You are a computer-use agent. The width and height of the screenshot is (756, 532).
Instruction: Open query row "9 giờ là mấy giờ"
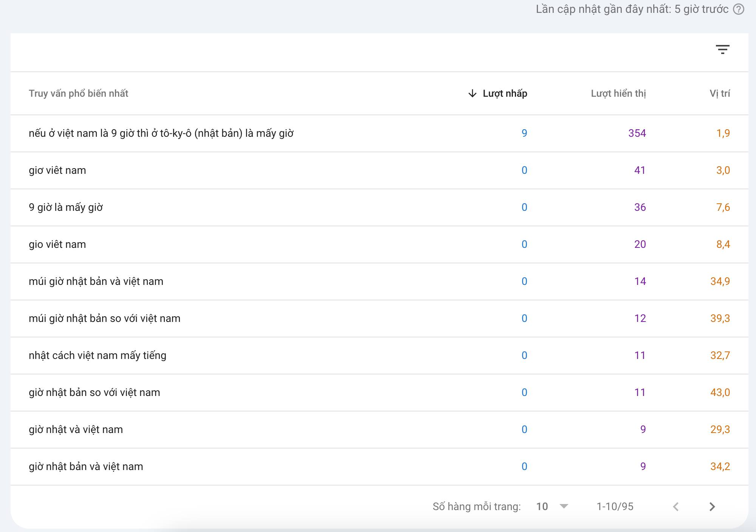pyautogui.click(x=66, y=207)
